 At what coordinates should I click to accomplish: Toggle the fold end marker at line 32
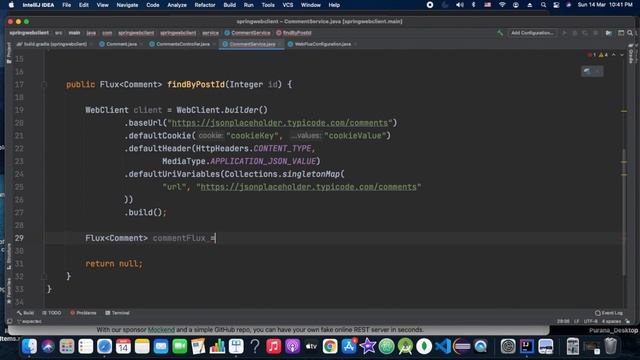point(44,276)
